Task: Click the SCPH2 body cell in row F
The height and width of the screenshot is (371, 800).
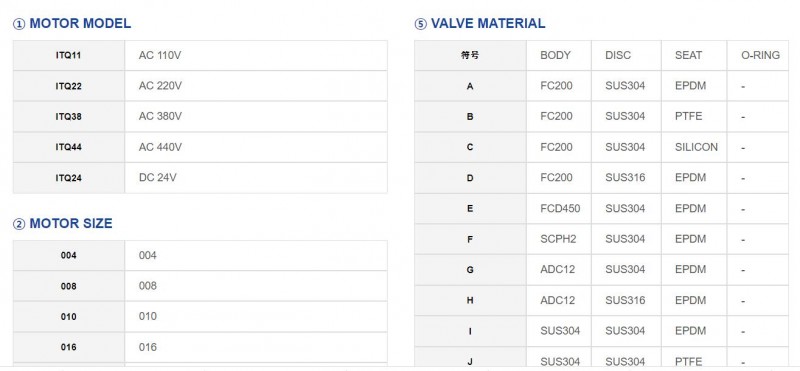Action: (x=559, y=239)
